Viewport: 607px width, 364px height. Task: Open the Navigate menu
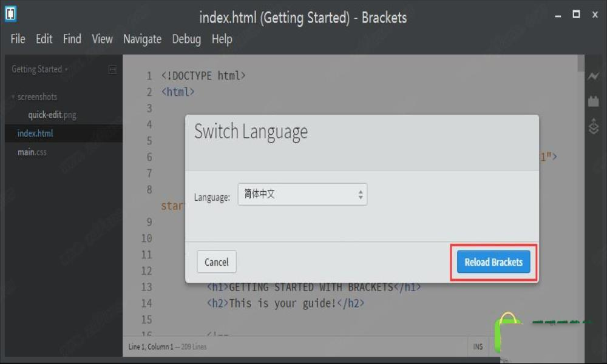tap(142, 39)
